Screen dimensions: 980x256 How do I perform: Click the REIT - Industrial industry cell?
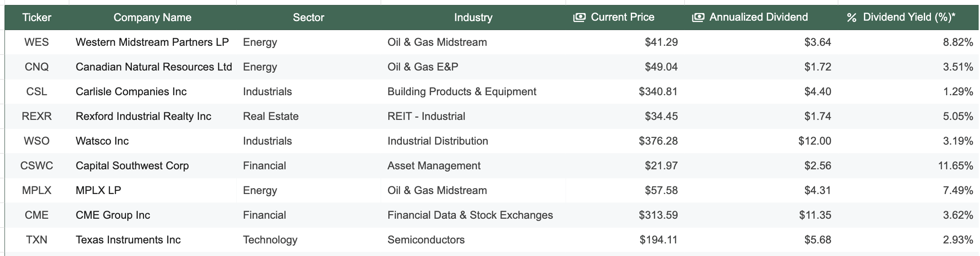pos(426,116)
